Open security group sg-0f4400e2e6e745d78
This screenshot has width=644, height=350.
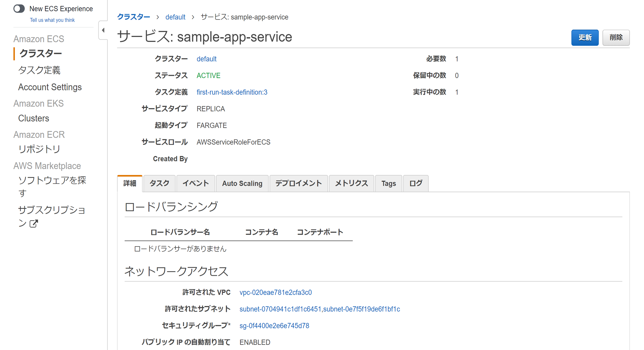(x=274, y=326)
